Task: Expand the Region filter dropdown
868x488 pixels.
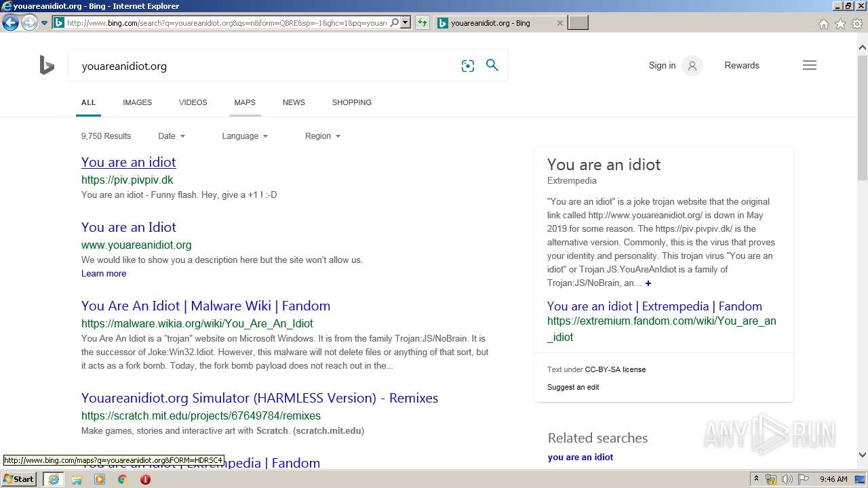Action: (323, 136)
